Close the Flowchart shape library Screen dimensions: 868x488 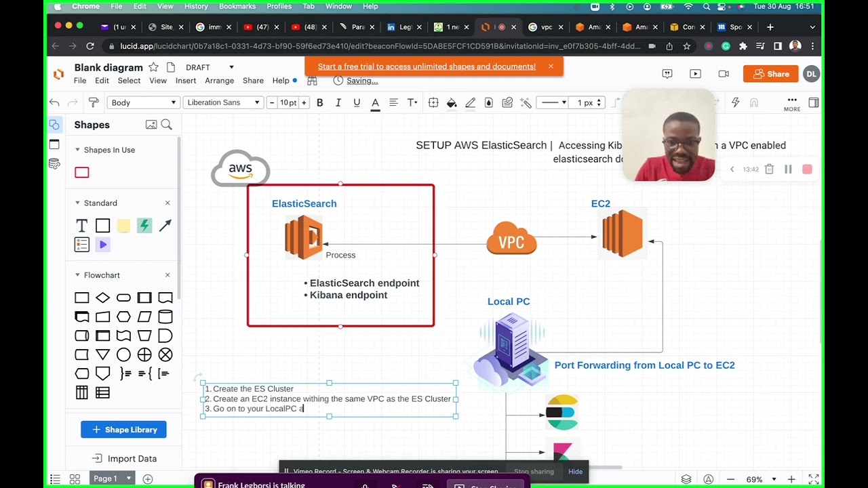tap(167, 275)
